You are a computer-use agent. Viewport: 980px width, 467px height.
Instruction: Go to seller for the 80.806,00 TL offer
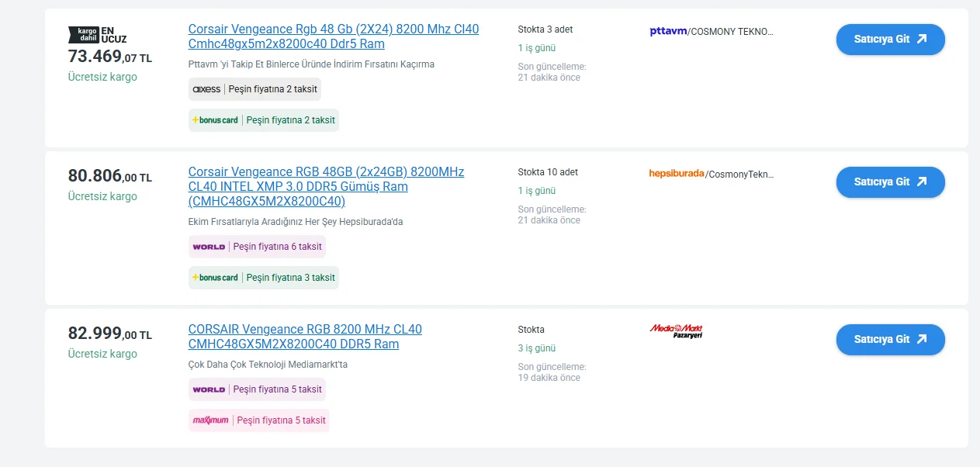(x=890, y=182)
